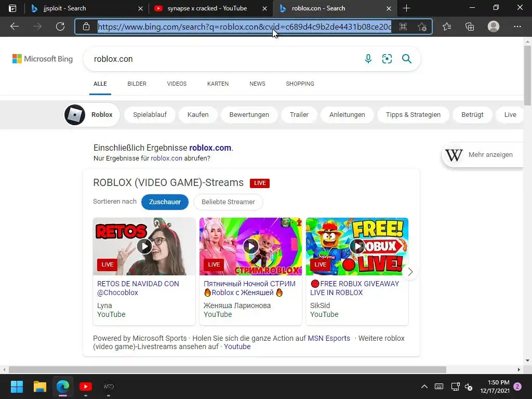
Task: Add this page to favorites
Action: pos(422,27)
